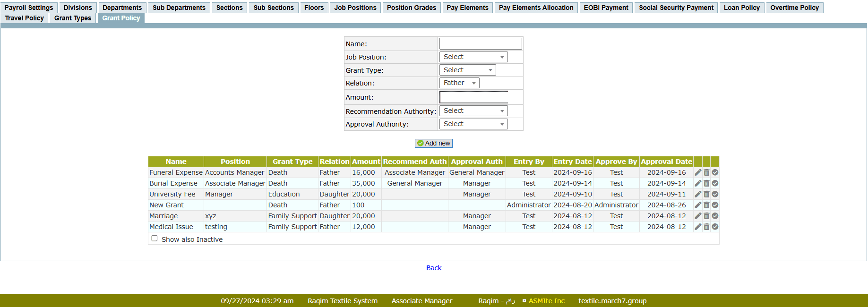Expand the Approval Authority dropdown
Image resolution: width=868 pixels, height=307 pixels.
click(x=473, y=124)
